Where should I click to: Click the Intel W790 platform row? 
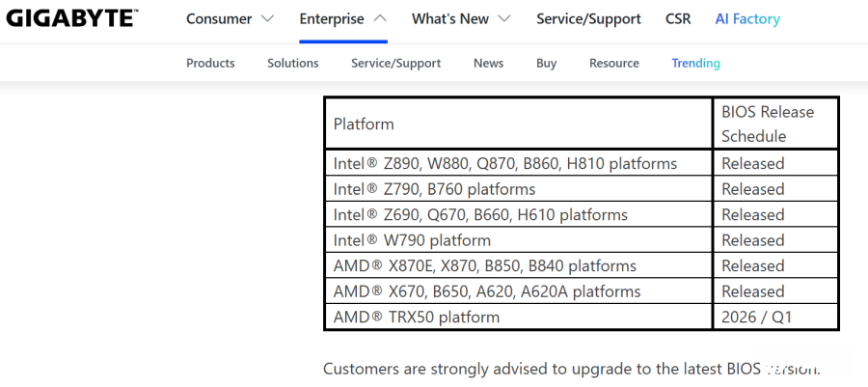pos(412,240)
